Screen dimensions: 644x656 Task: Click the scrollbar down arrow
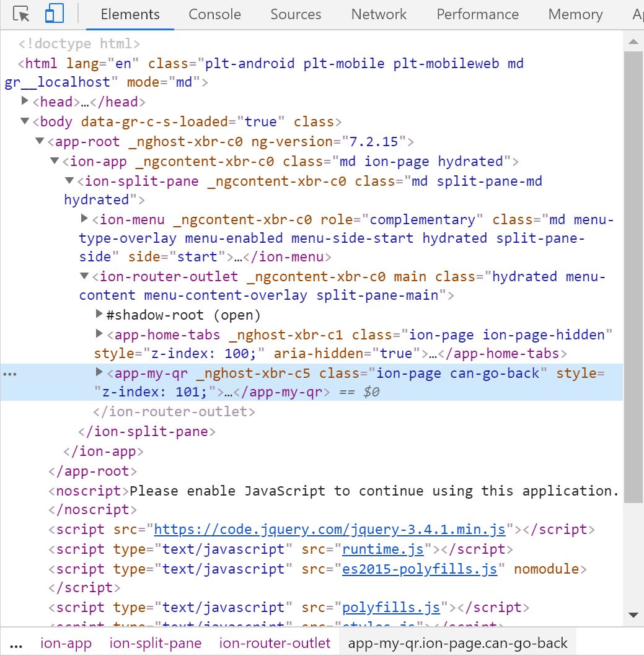pos(633,615)
